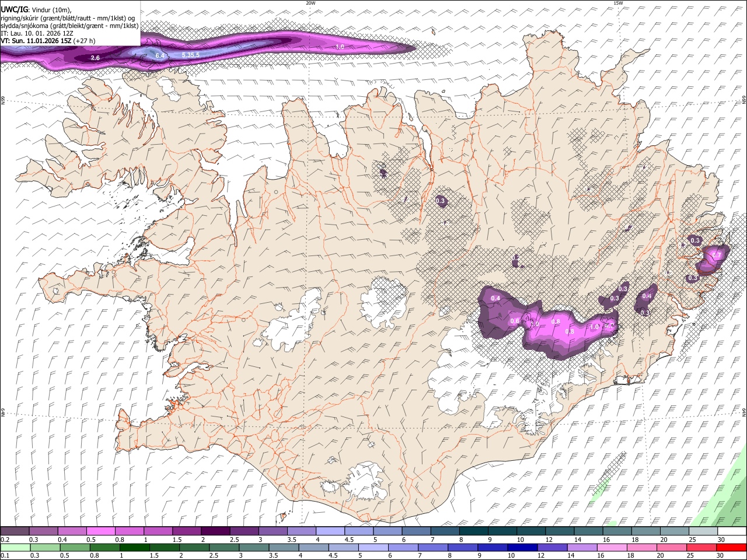The width and height of the screenshot is (747, 560).
Task: Click the UWC/IG title text
Action: [x=13, y=9]
